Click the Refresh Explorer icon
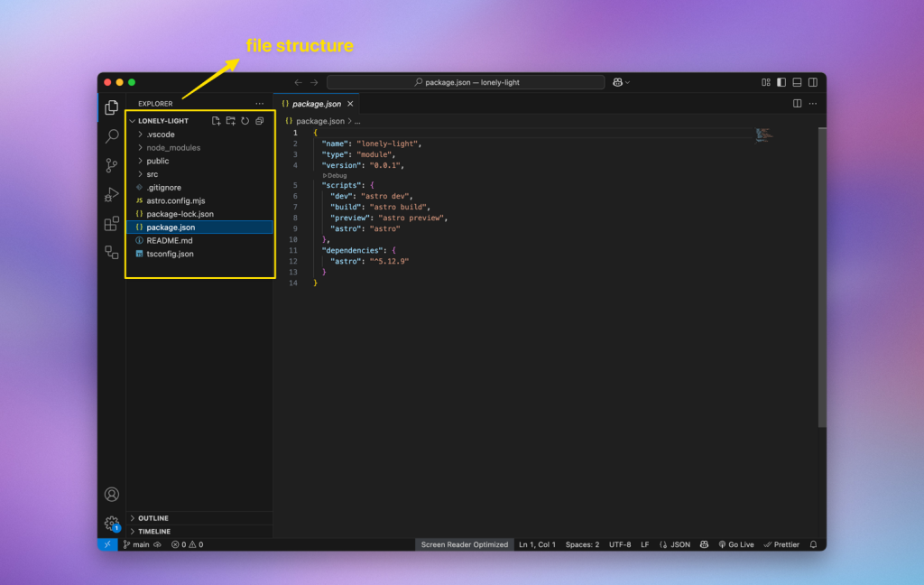 [x=245, y=121]
